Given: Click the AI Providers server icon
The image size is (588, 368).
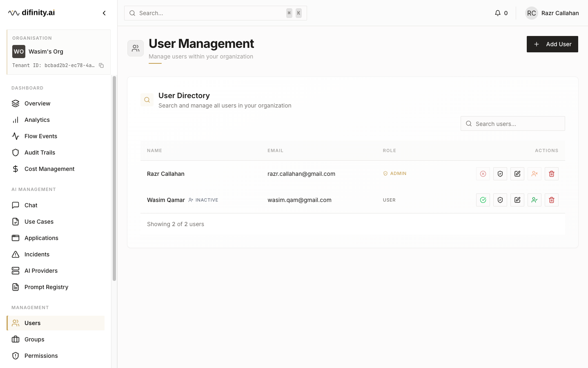Looking at the screenshot, I should point(16,271).
